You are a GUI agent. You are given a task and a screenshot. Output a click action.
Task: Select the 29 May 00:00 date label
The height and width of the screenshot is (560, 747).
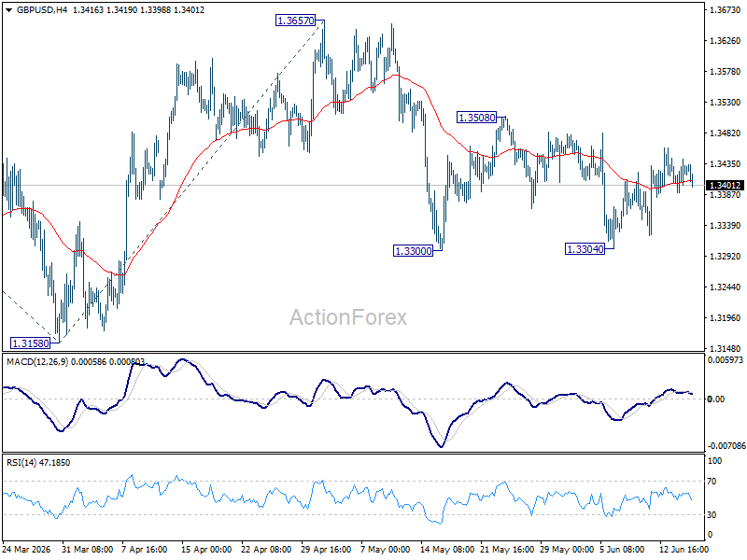click(567, 549)
